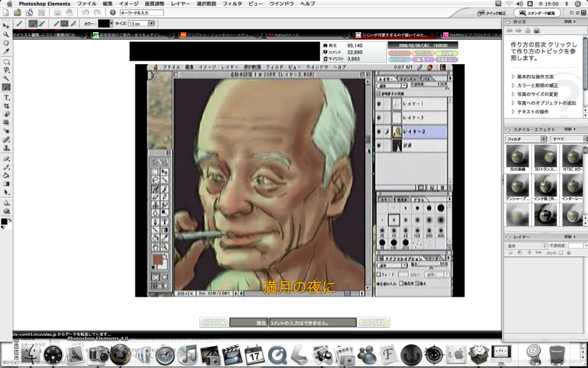This screenshot has height=368, width=588.
Task: Click the Redo arrow icon
Action: 97,12
